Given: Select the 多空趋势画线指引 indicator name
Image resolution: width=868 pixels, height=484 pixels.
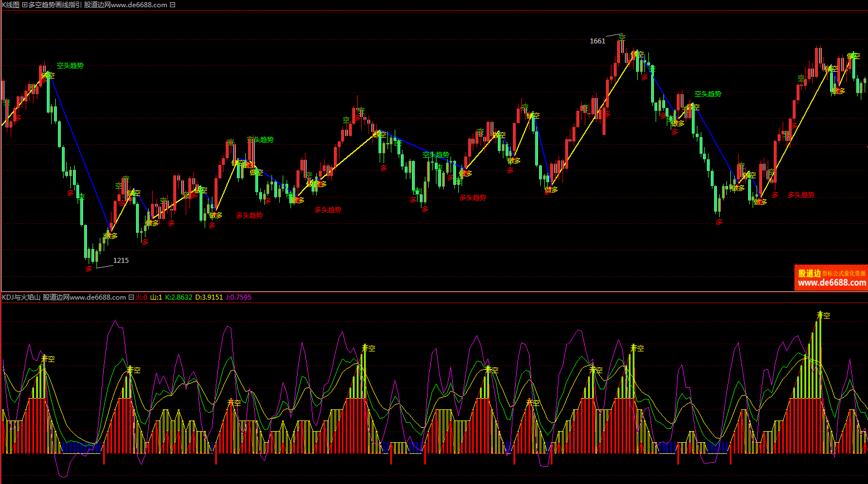Looking at the screenshot, I should [x=55, y=5].
